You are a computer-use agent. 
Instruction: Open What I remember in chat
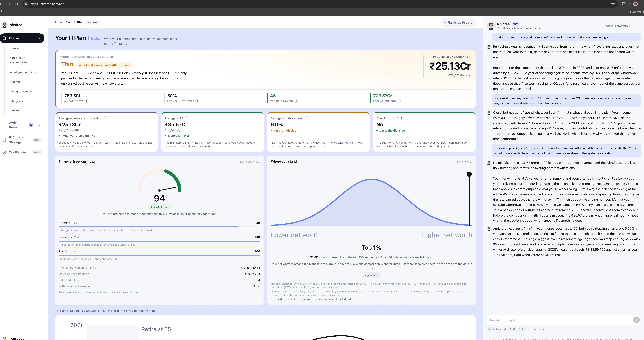[618, 26]
